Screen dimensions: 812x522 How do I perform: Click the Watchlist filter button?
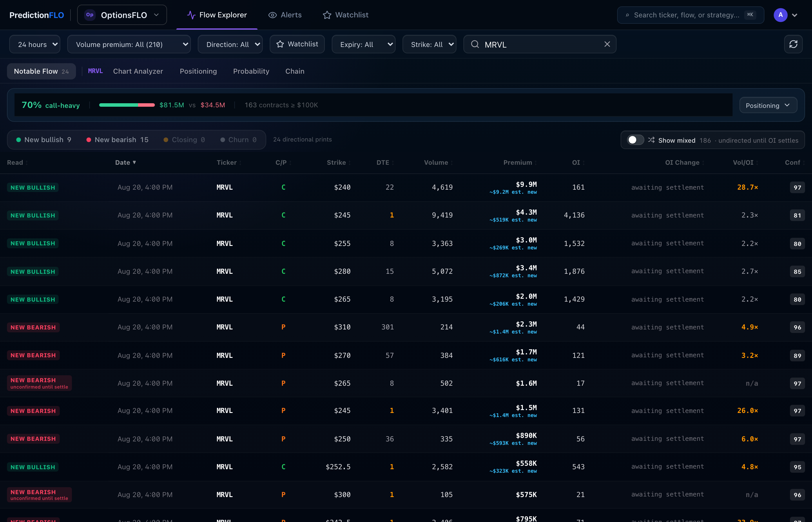(x=297, y=44)
